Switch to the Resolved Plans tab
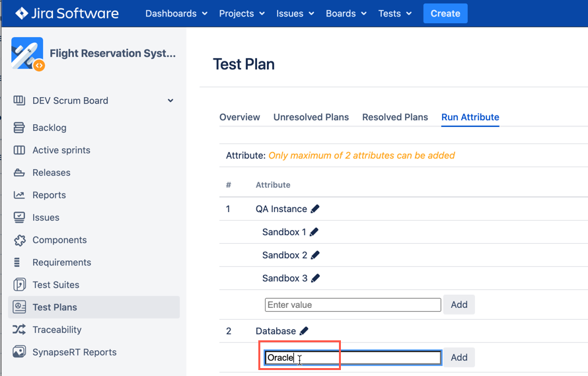The width and height of the screenshot is (588, 376). click(x=395, y=117)
